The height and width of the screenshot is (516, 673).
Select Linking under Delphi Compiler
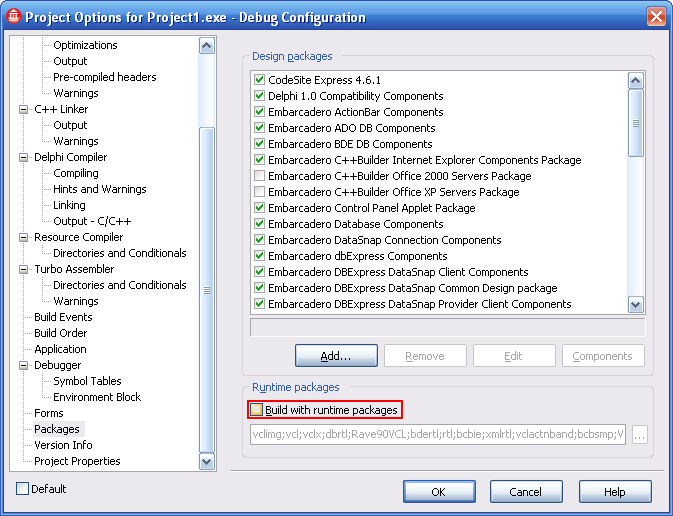[69, 205]
